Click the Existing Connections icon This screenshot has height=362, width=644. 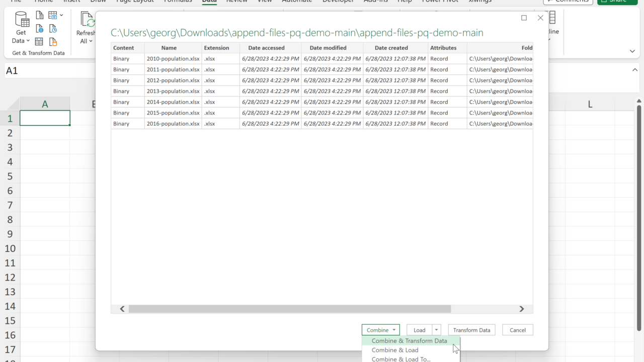coord(53,42)
